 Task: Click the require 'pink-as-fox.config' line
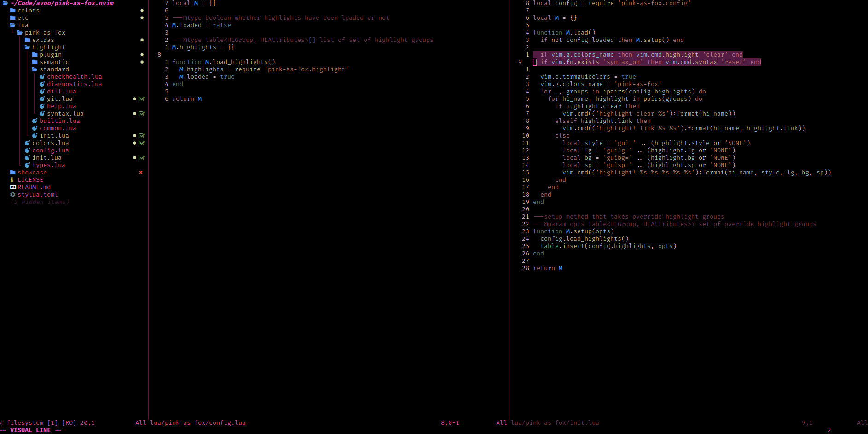[612, 3]
